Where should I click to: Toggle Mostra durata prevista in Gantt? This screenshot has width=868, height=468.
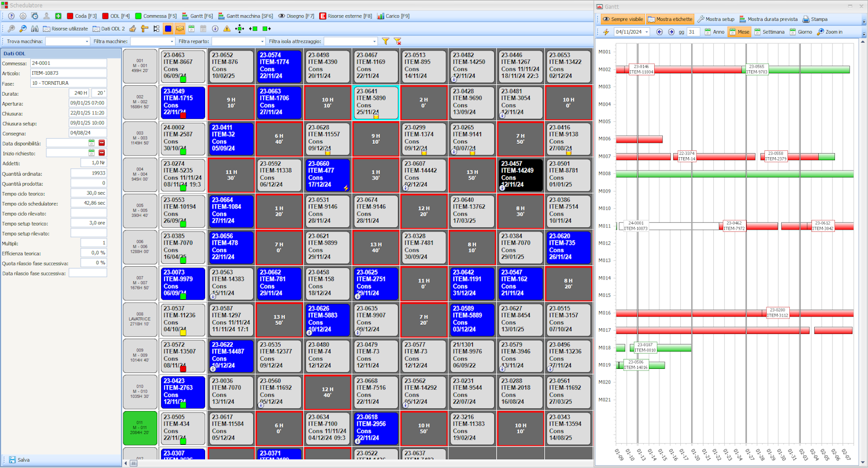point(768,19)
